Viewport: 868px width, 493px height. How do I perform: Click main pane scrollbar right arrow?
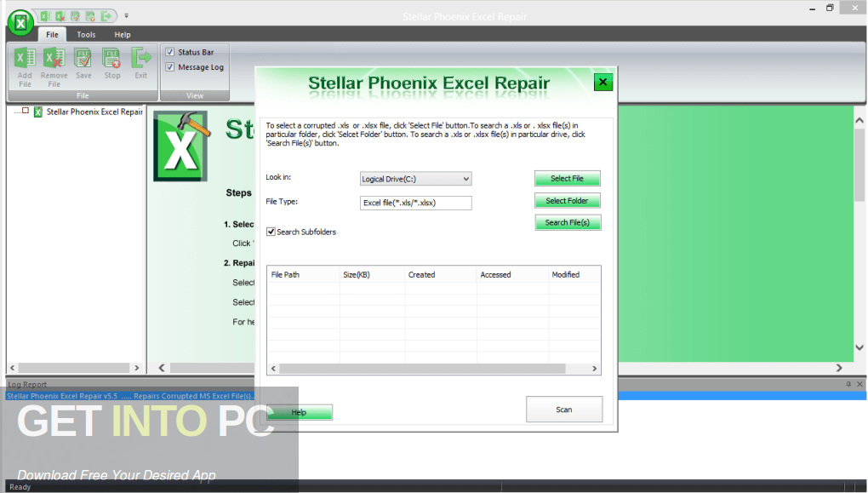[x=839, y=368]
